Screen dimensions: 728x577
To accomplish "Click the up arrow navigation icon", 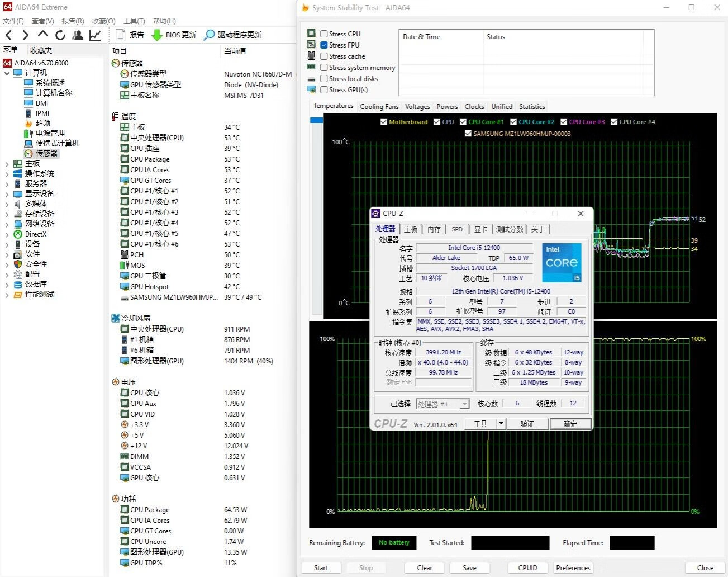I will pos(43,35).
